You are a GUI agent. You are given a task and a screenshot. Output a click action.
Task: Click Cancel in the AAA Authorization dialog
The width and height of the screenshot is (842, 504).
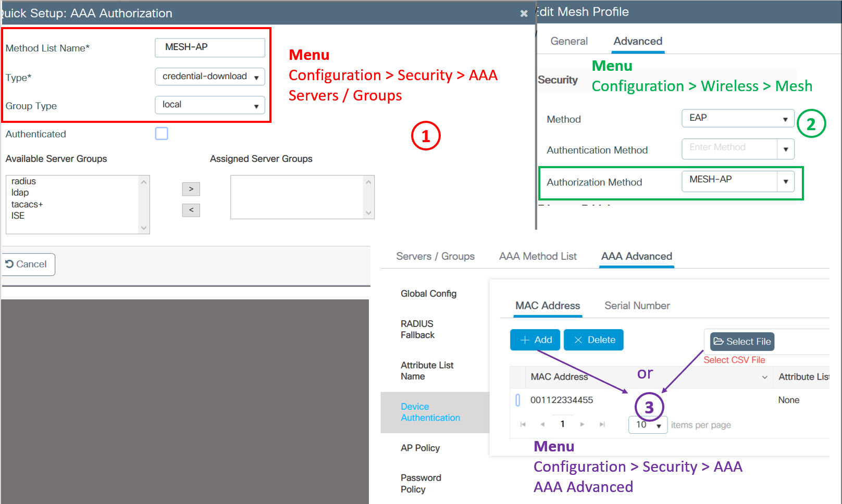point(28,264)
